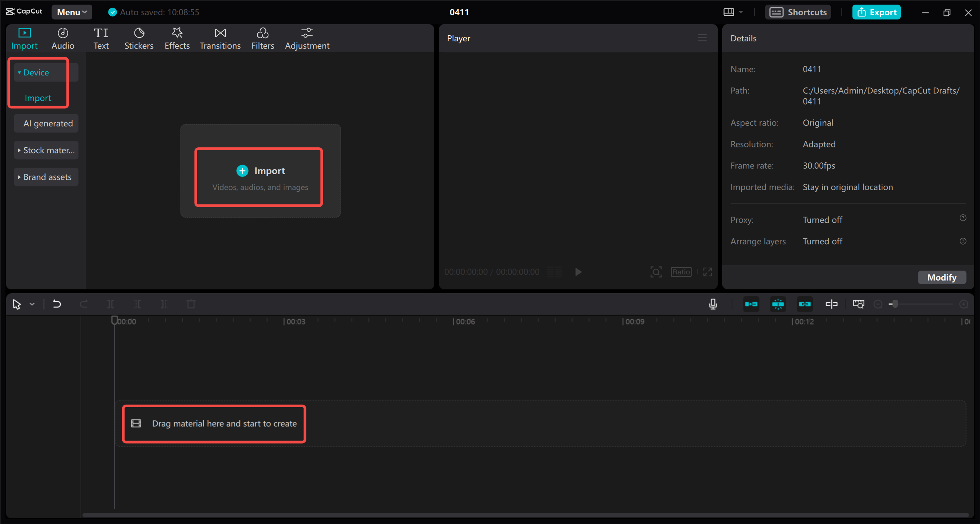Screen dimensions: 980x524
Task: Open the Menu dropdown
Action: click(x=71, y=12)
